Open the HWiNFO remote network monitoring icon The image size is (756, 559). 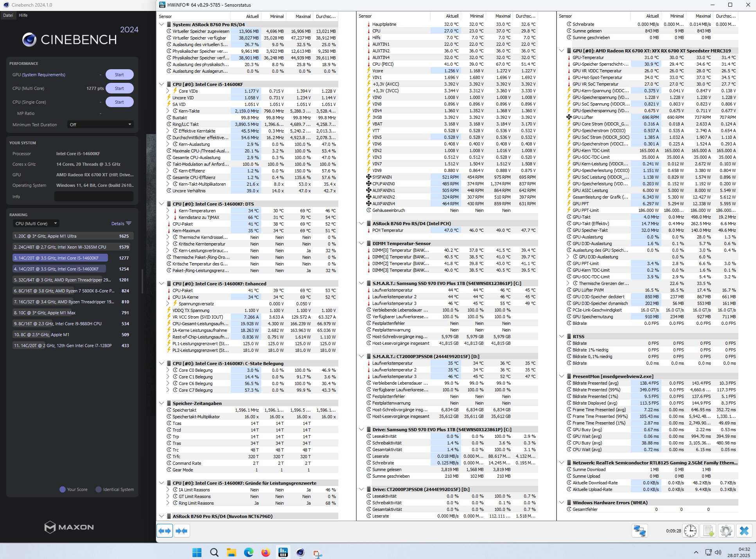[x=640, y=531]
